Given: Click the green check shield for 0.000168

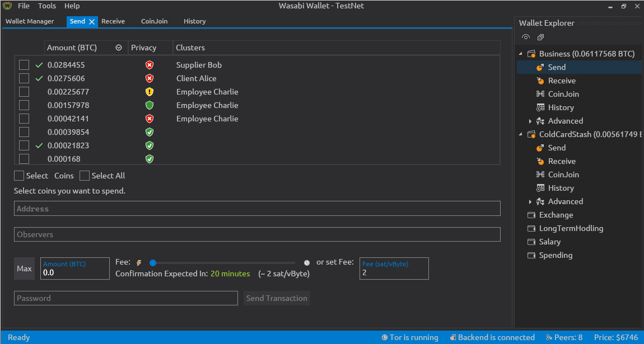Looking at the screenshot, I should point(150,159).
